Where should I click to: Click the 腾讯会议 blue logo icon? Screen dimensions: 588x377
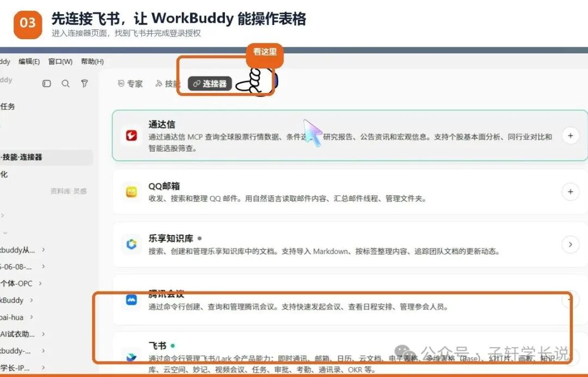pos(131,300)
